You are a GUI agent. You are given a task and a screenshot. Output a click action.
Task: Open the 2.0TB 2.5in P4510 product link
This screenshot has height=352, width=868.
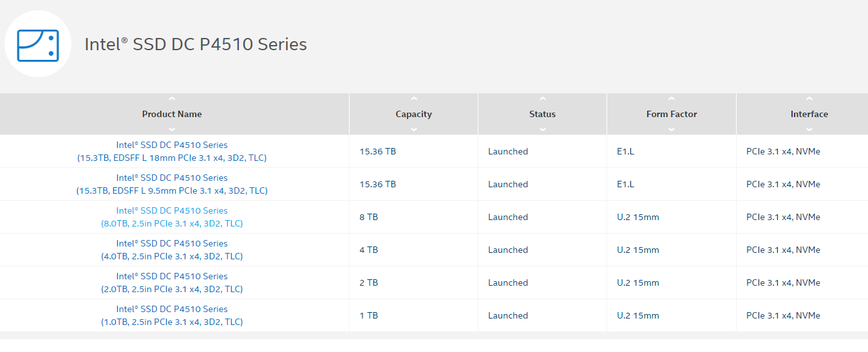tap(172, 283)
